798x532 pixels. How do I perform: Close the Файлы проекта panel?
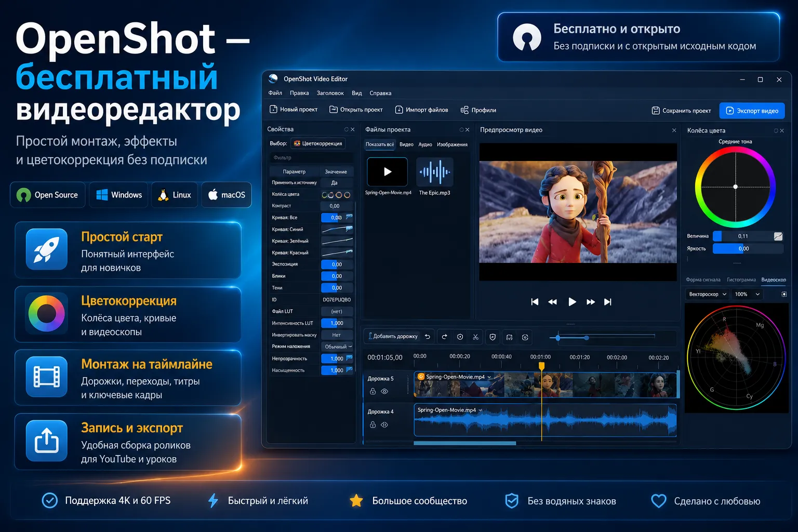tap(467, 129)
